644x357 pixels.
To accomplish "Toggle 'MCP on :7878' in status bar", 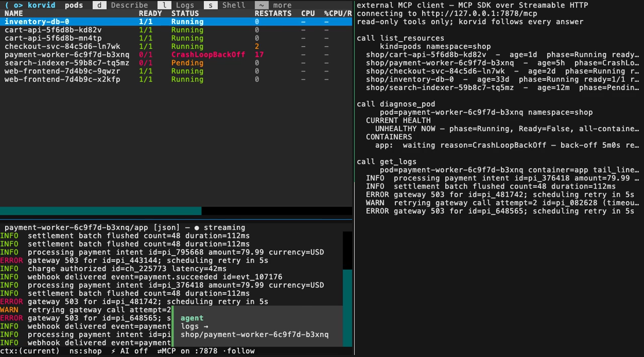I will pyautogui.click(x=187, y=351).
